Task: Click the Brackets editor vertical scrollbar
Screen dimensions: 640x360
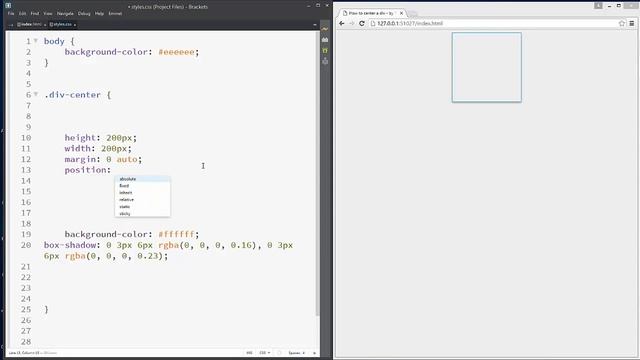Action: point(318,173)
